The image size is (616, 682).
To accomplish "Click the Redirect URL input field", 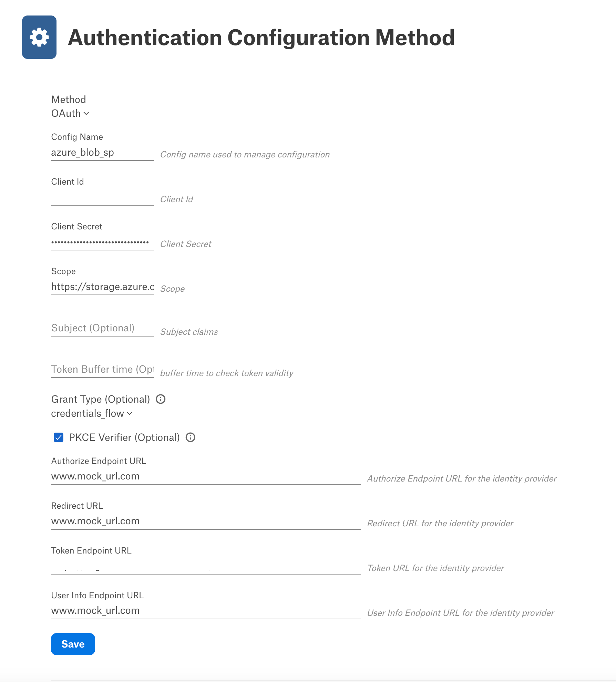I will pos(206,521).
